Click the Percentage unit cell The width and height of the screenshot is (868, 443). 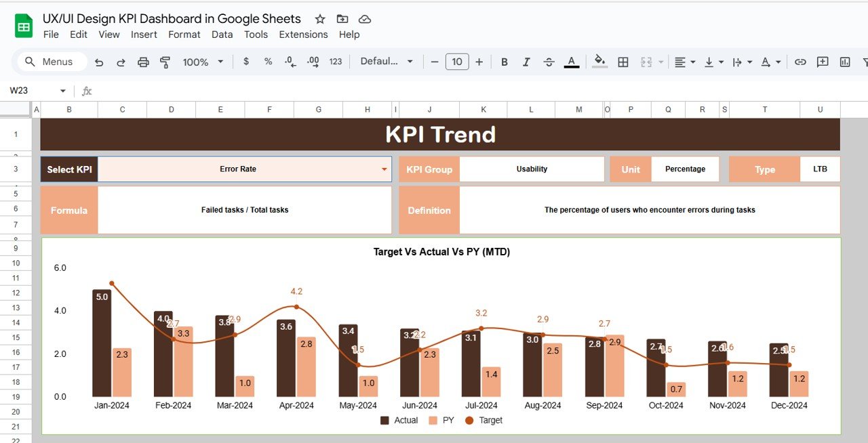[685, 169]
